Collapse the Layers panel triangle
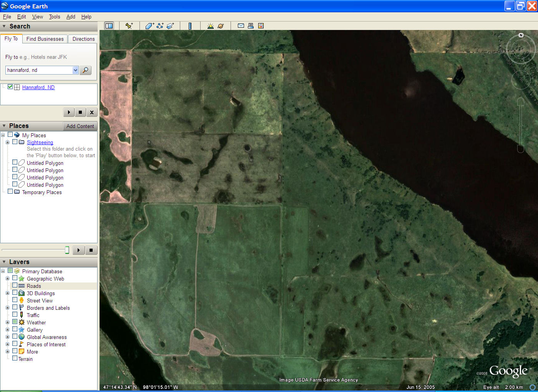Screen dimensions: 538x392 (4, 262)
